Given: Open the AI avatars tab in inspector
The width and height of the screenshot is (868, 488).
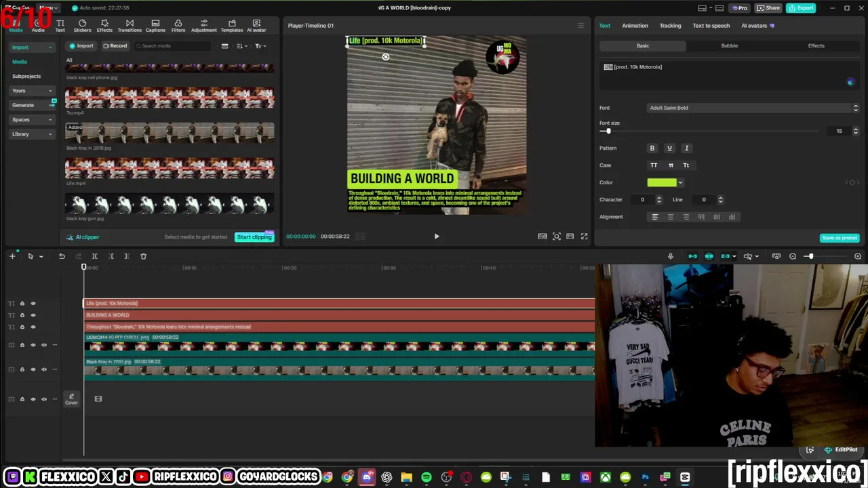Looking at the screenshot, I should tap(757, 26).
